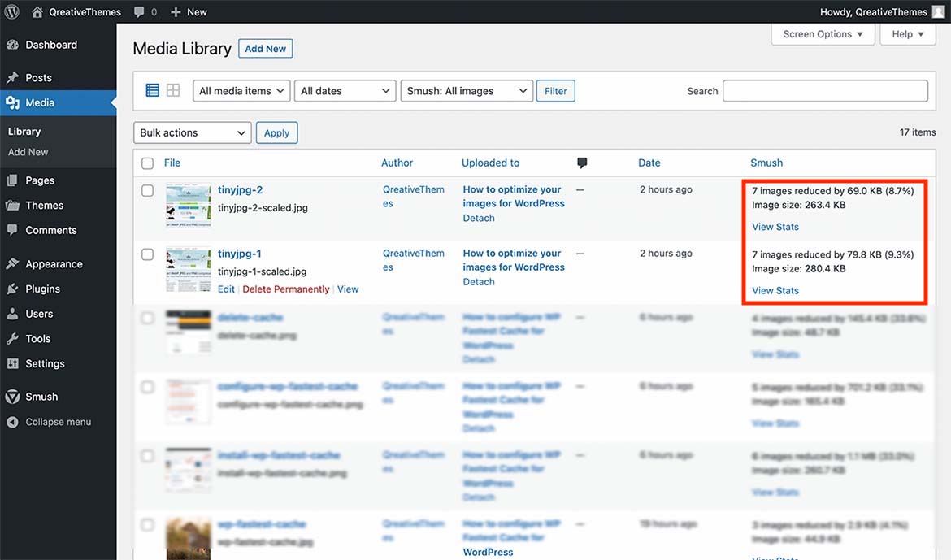
Task: Tick the tinyjpg-1 row checkbox
Action: 147,254
